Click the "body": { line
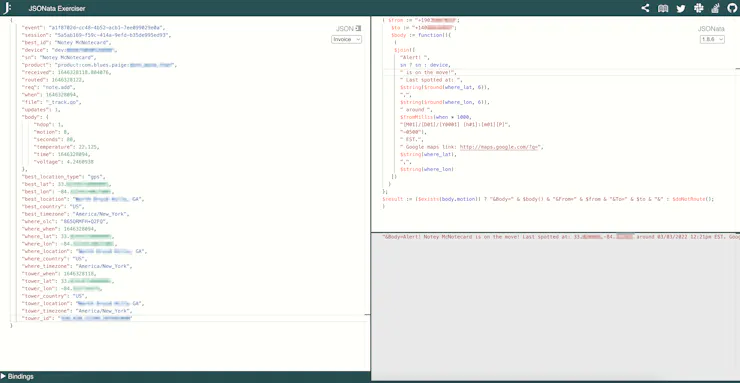The image size is (740, 383). tap(35, 117)
